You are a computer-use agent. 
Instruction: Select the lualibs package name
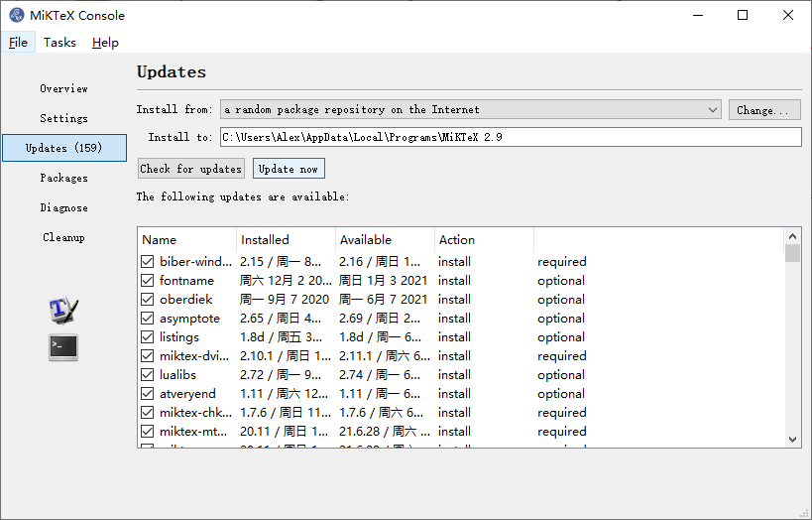[x=177, y=375]
